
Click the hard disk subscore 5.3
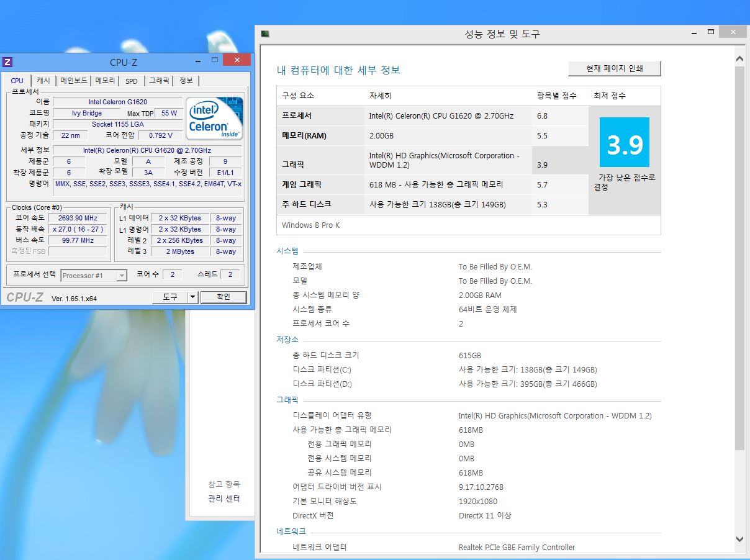pyautogui.click(x=542, y=204)
